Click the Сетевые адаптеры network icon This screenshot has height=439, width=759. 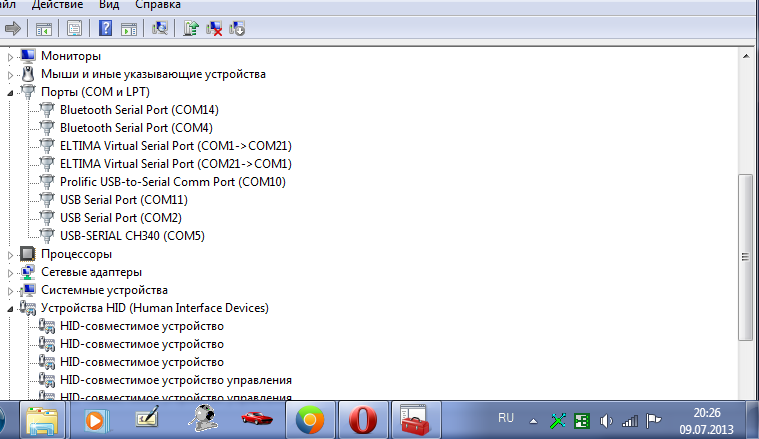[x=28, y=272]
